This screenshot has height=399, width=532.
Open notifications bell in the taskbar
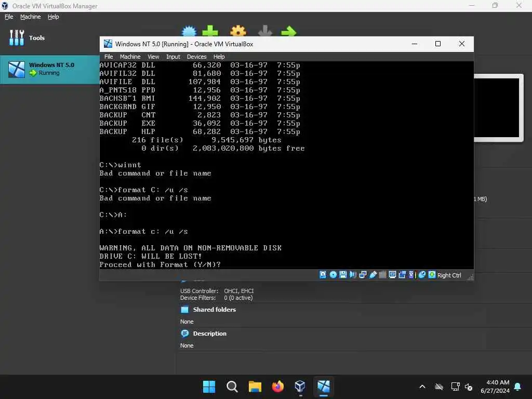tap(518, 387)
